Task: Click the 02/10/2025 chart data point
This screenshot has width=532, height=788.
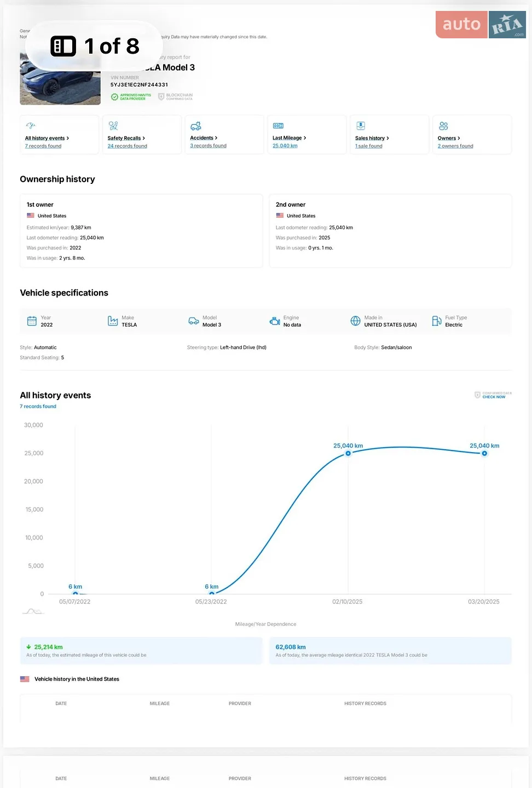Action: [348, 454]
